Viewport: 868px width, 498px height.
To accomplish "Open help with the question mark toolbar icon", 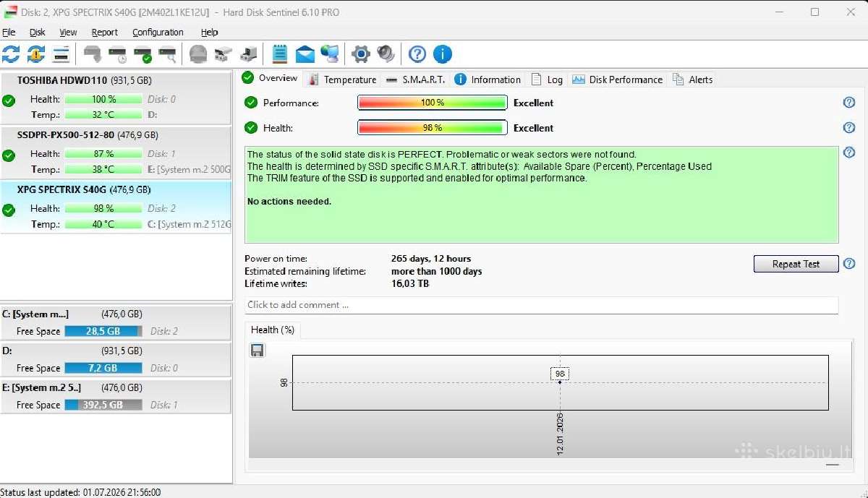I will 417,53.
